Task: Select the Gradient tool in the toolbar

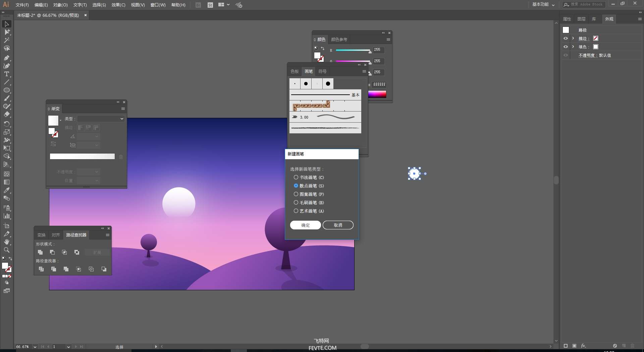Action: pos(7,182)
